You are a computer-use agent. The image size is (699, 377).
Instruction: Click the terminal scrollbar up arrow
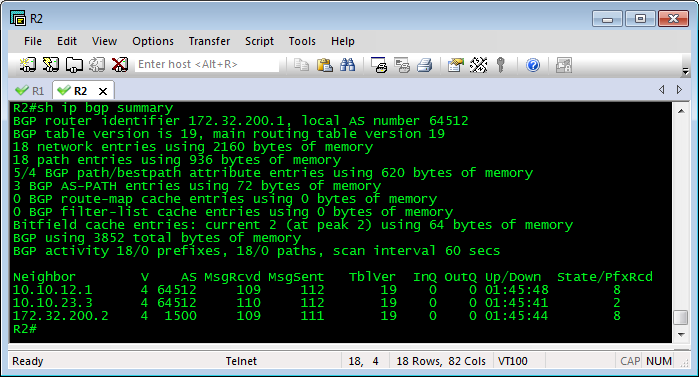click(x=681, y=111)
